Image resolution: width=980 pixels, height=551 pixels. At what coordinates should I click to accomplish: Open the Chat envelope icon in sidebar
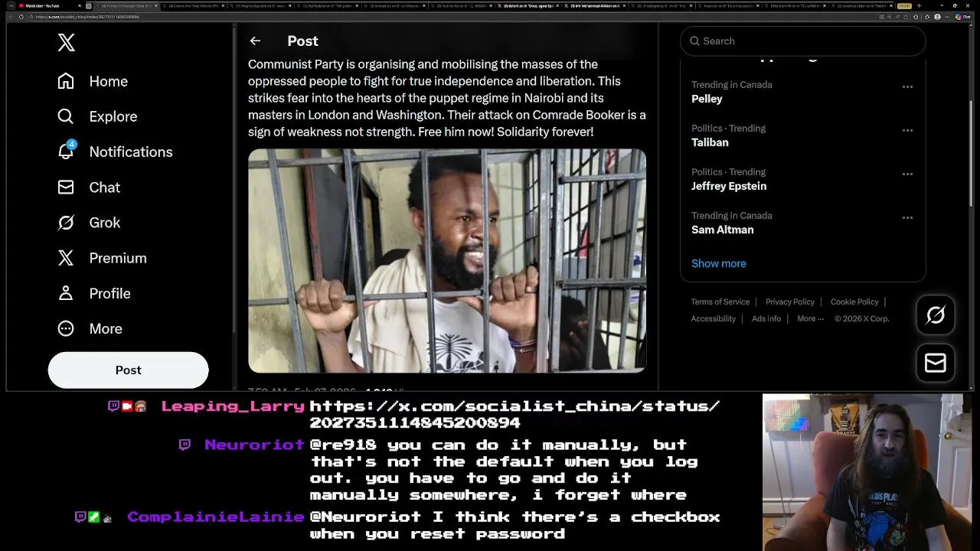point(66,187)
